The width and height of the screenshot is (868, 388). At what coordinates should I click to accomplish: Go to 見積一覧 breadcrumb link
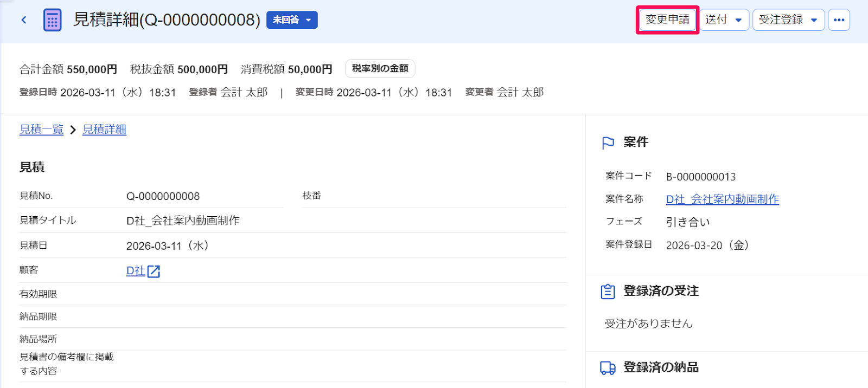42,130
